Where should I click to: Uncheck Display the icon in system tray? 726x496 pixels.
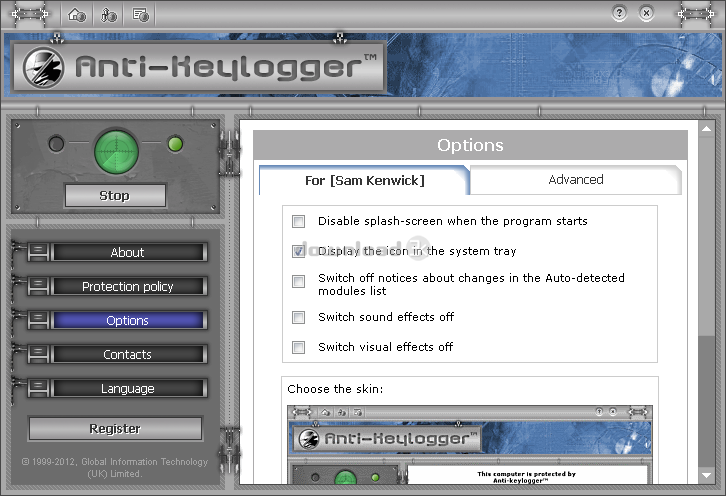tap(298, 251)
